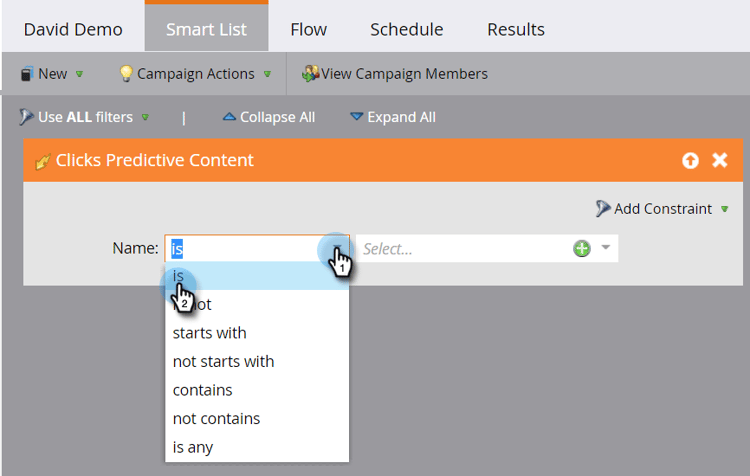Screen dimensions: 750x476
Task: Click the Add Constraint funnel icon
Action: (603, 208)
